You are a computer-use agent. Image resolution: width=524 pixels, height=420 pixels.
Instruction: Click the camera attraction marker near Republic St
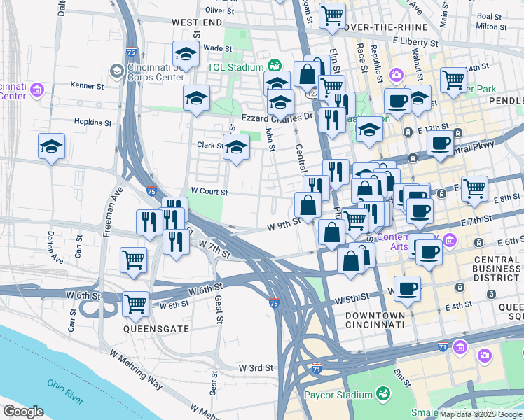coord(396,74)
